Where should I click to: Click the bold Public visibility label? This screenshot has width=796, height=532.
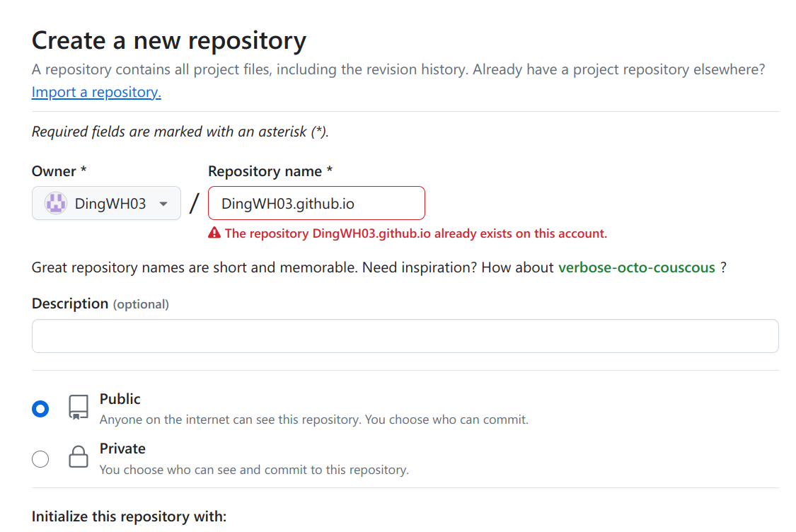click(x=120, y=399)
